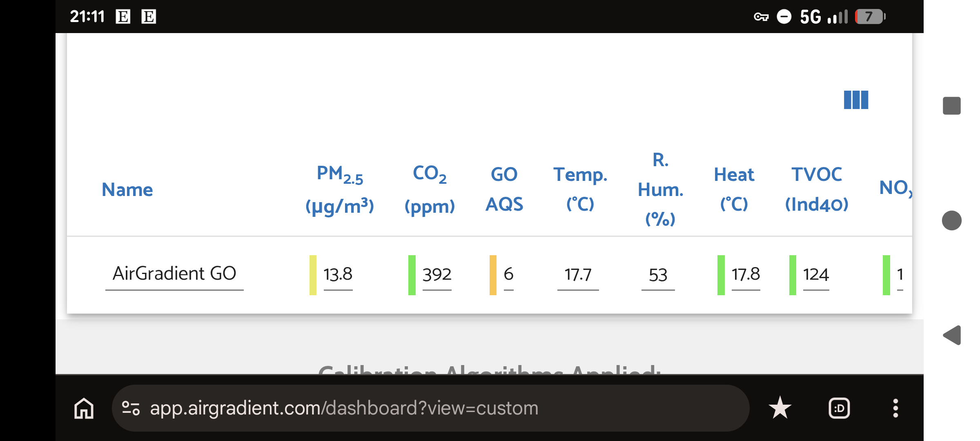Open the column selector icon
This screenshot has width=980, height=441.
pyautogui.click(x=856, y=100)
